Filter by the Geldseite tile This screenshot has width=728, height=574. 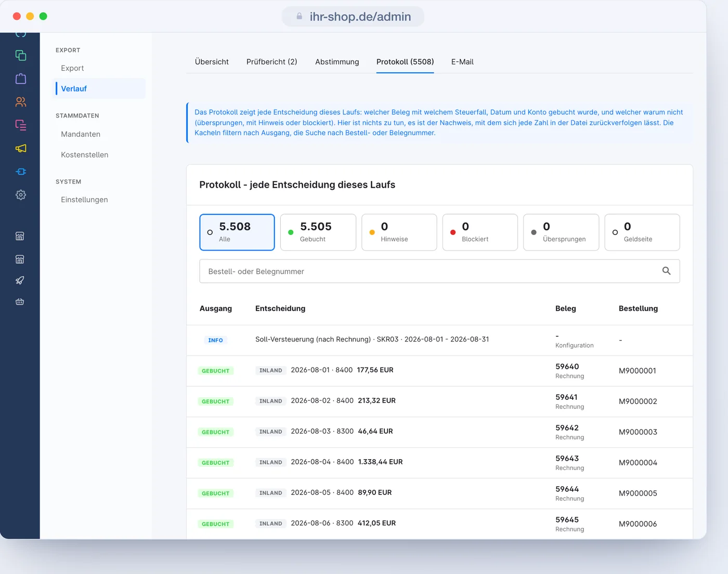click(x=642, y=232)
